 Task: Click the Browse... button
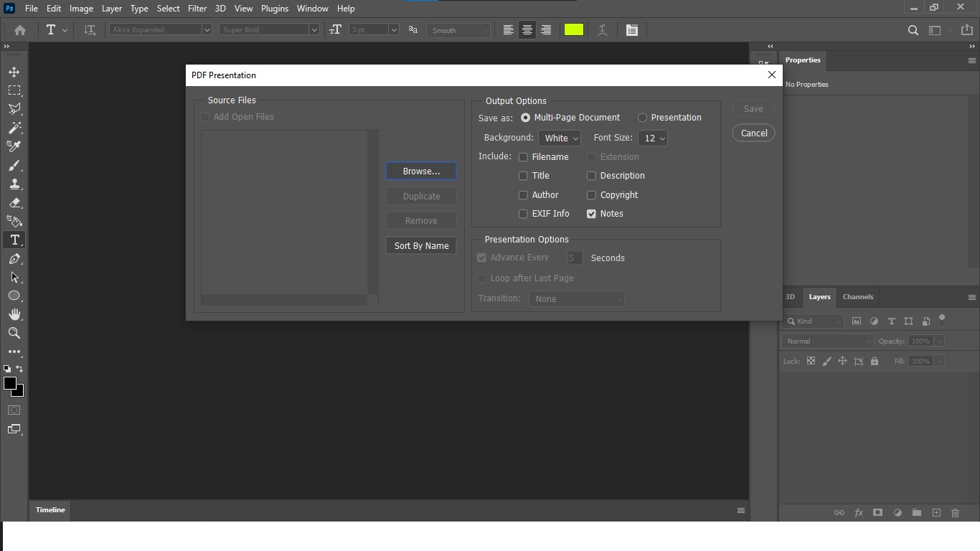point(421,171)
